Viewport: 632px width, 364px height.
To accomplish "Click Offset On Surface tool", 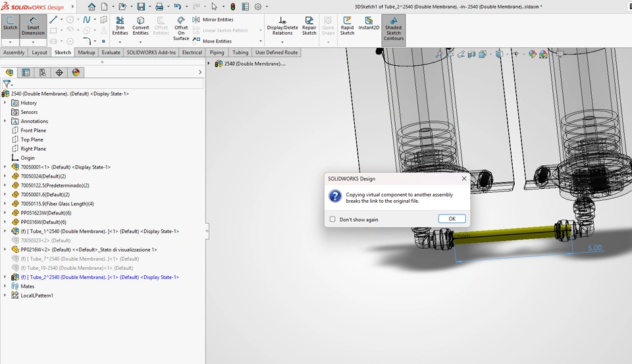I will point(181,28).
